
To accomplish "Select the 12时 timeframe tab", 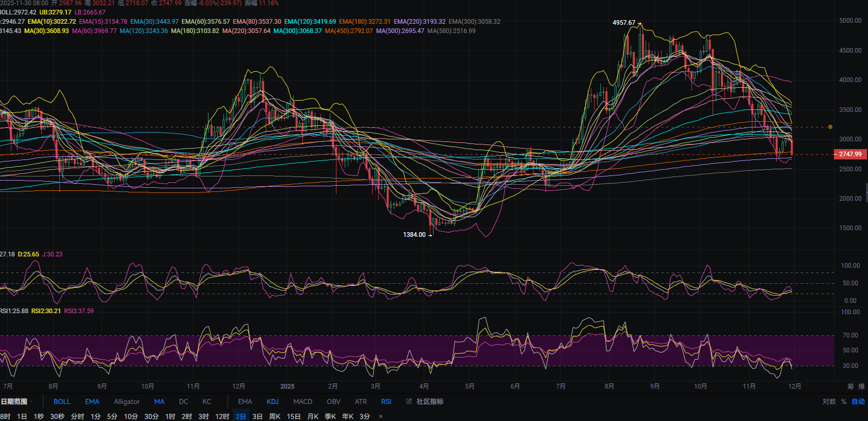I will point(222,416).
